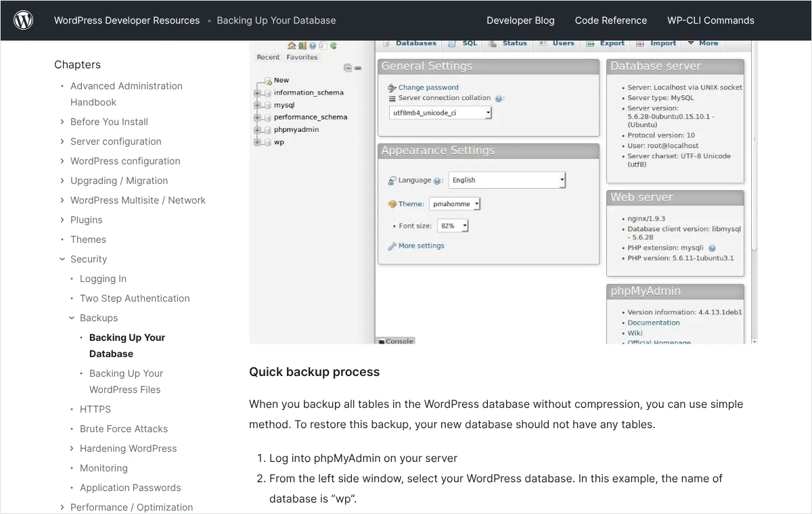This screenshot has height=514, width=812.
Task: Collapse the Security chapter chevron
Action: point(62,259)
